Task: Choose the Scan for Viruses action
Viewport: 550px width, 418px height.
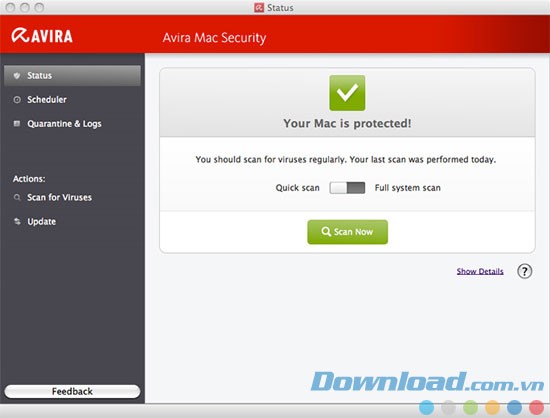Action: 72,197
